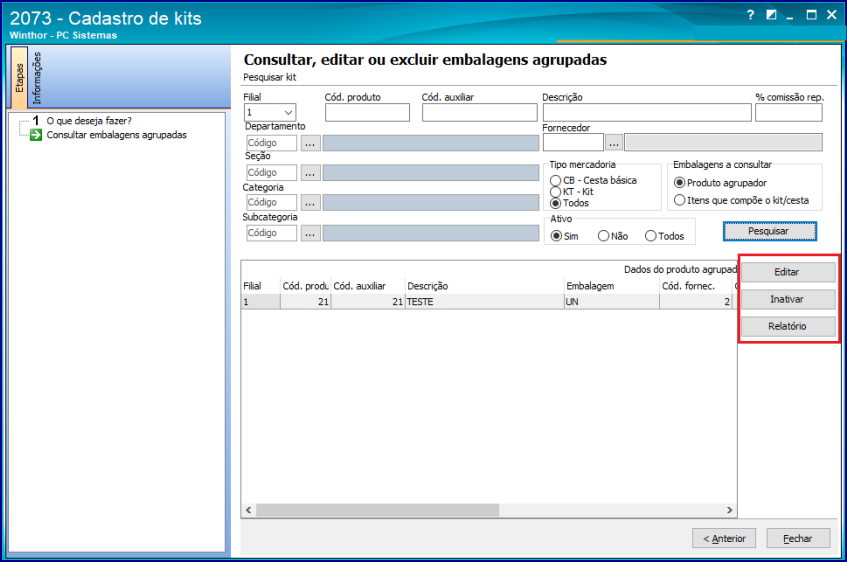Select the TESTE row description cell
Image resolution: width=847 pixels, height=562 pixels.
[484, 302]
